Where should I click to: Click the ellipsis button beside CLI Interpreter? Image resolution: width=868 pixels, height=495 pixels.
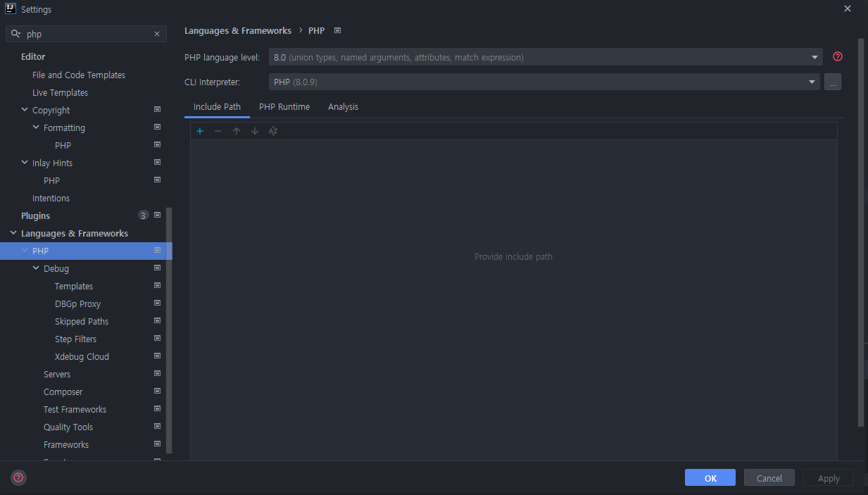tap(833, 82)
